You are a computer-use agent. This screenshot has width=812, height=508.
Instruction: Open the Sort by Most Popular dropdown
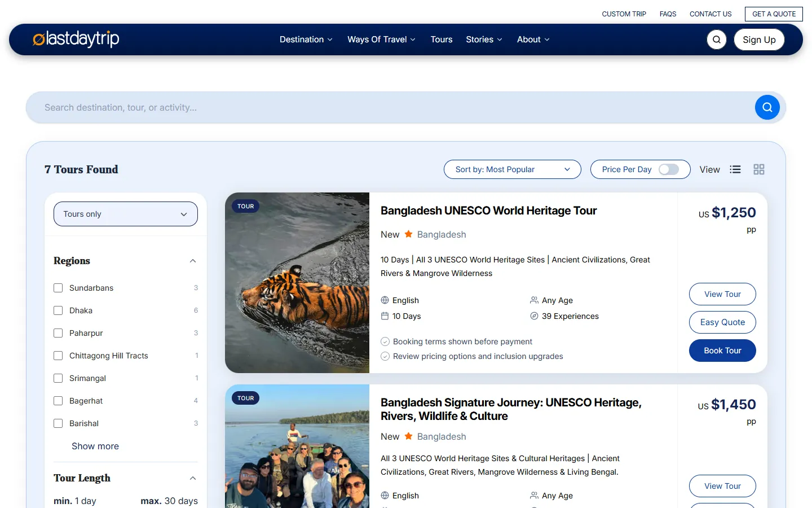(x=513, y=169)
